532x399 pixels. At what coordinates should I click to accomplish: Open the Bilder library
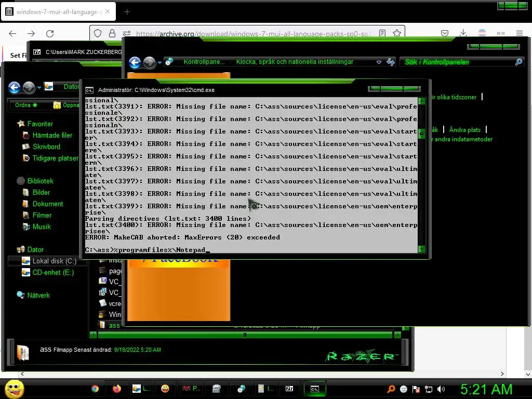41,192
